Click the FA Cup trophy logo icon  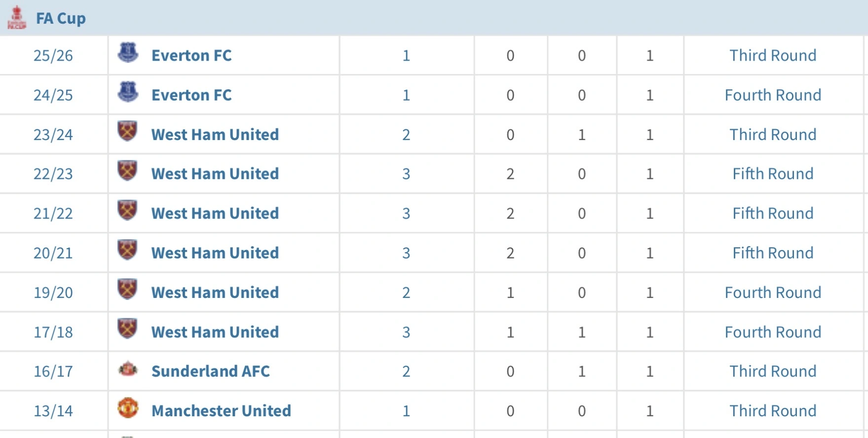click(x=16, y=17)
